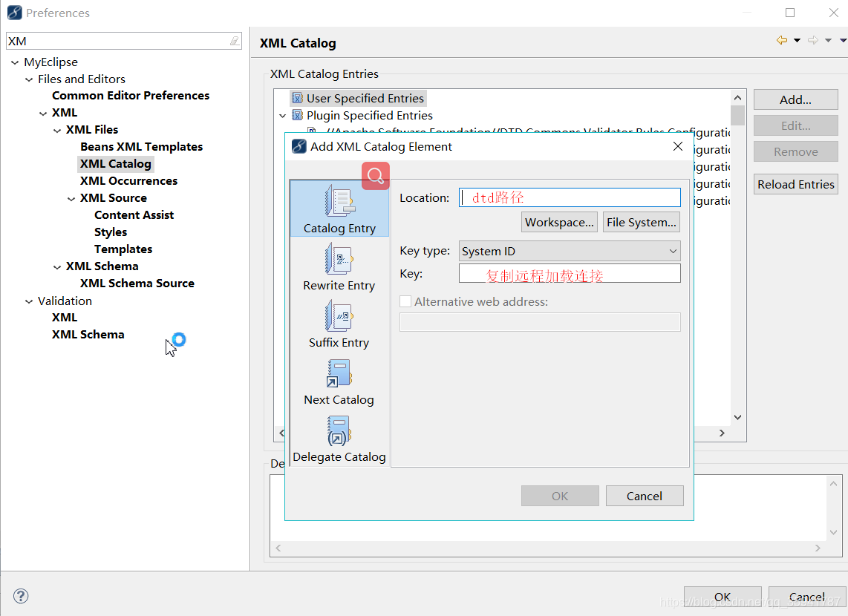Image resolution: width=848 pixels, height=616 pixels.
Task: Click the back navigation arrow icon
Action: (781, 40)
